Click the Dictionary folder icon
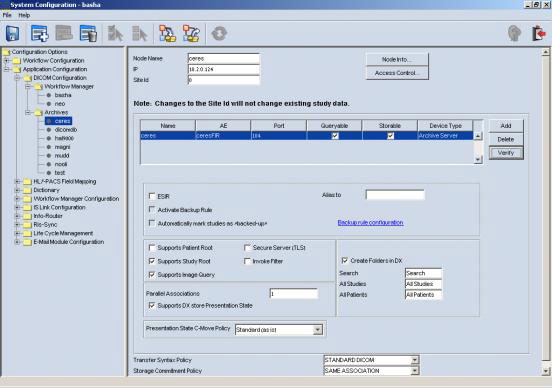 [28, 190]
